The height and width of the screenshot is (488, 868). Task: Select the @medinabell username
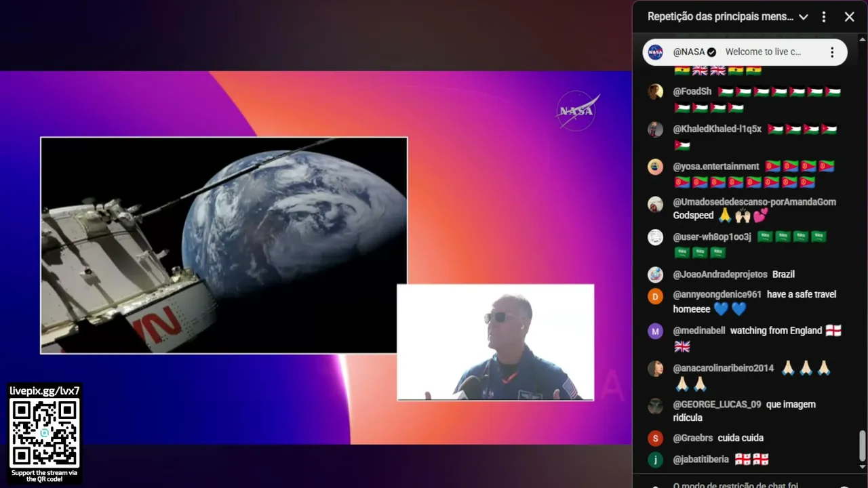(x=699, y=331)
